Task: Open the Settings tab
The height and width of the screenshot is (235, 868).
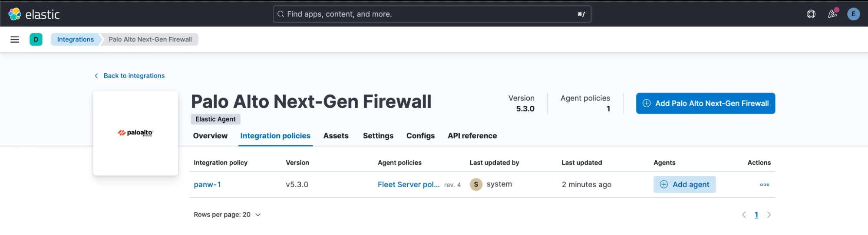Action: click(378, 136)
